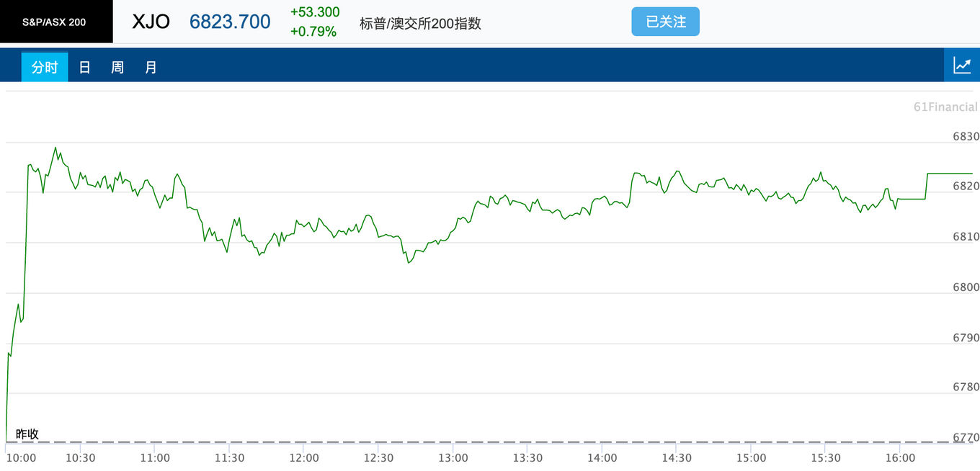
Task: Click the 11:30 time axis label
Action: click(229, 458)
